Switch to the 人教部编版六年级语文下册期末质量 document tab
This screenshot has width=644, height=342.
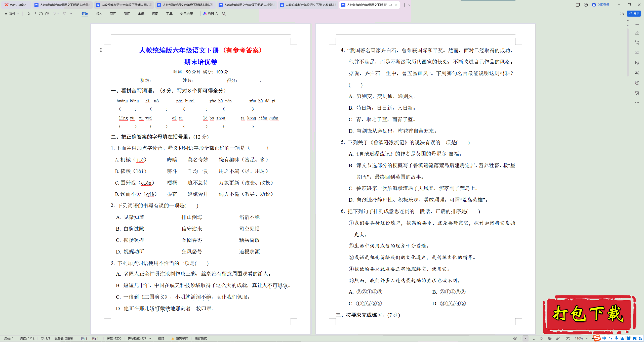62,5
